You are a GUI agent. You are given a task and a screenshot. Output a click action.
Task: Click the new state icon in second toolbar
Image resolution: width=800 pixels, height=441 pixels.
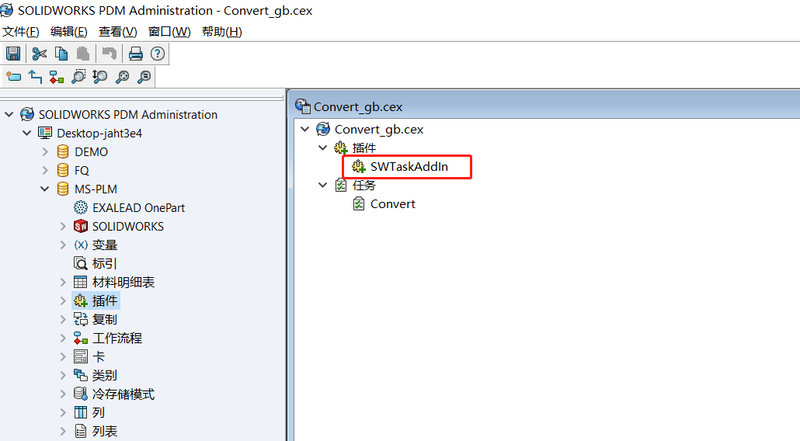(14, 76)
